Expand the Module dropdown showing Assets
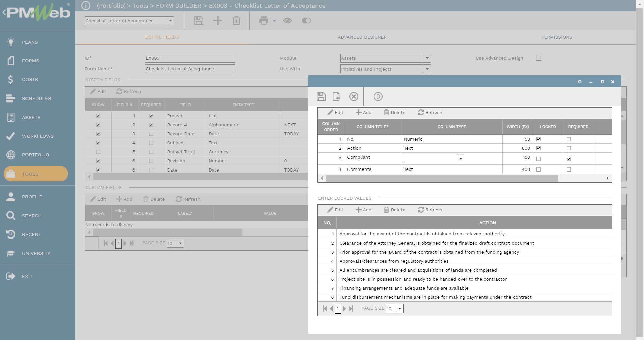The image size is (644, 340). [x=427, y=58]
